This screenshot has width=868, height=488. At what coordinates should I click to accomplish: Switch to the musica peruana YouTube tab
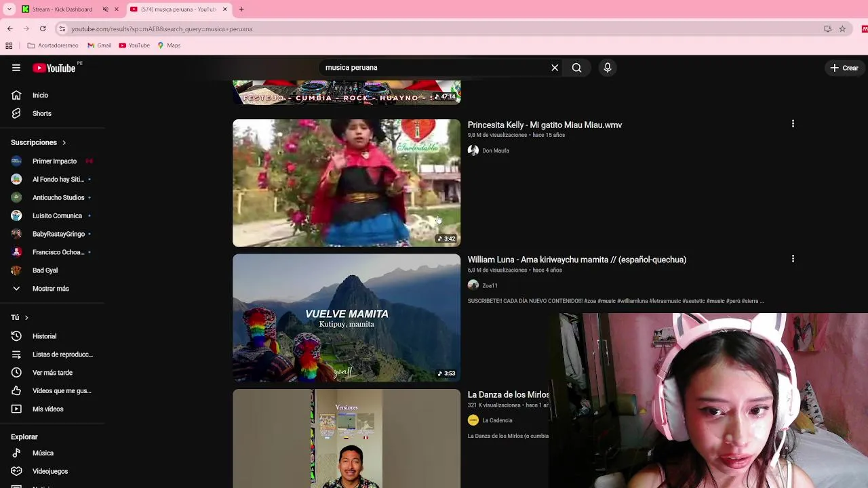[178, 9]
